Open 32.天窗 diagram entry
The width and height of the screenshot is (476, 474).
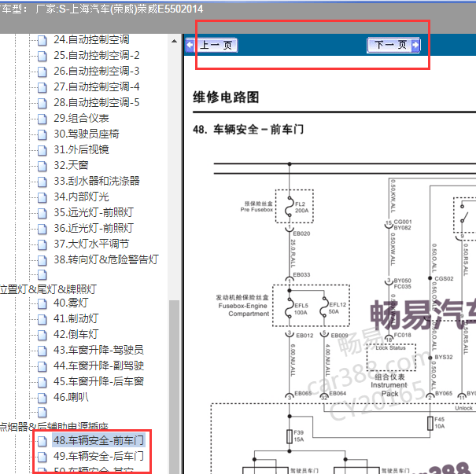(x=71, y=166)
